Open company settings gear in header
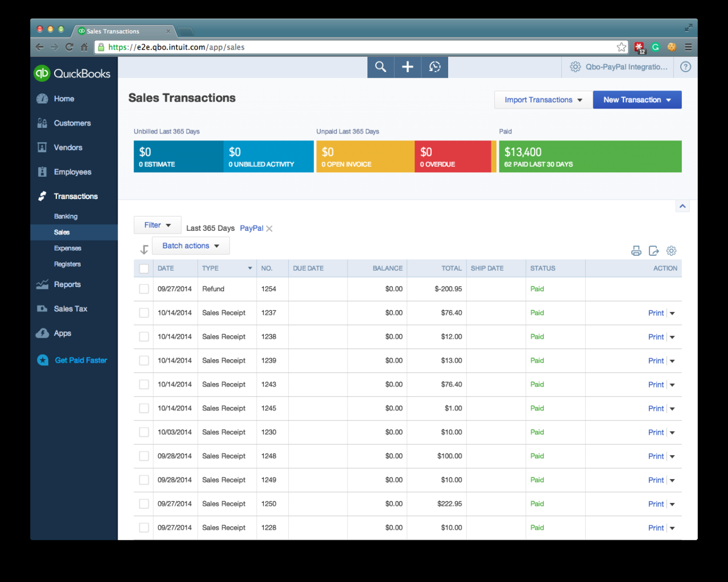This screenshot has width=728, height=582. (x=575, y=67)
